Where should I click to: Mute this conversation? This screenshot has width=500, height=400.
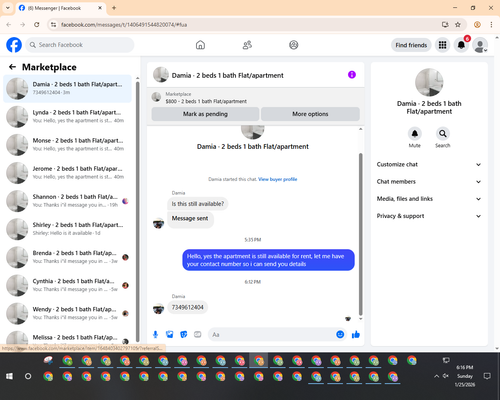(x=415, y=134)
